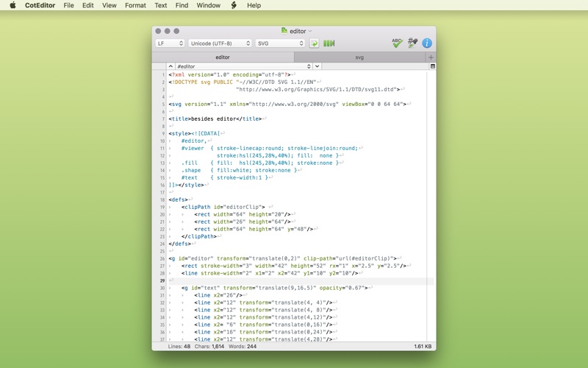Screen dimensions: 588x368
Task: Open the color code eyedropper tool
Action: 412,43
